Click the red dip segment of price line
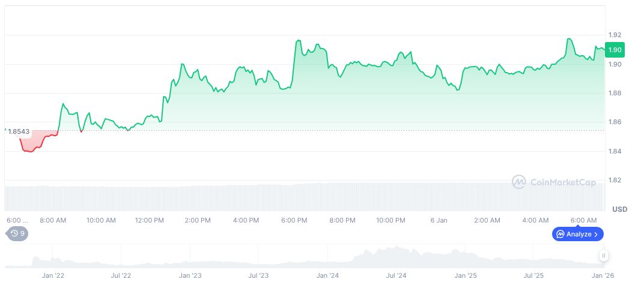644x282 pixels. pyautogui.click(x=30, y=150)
